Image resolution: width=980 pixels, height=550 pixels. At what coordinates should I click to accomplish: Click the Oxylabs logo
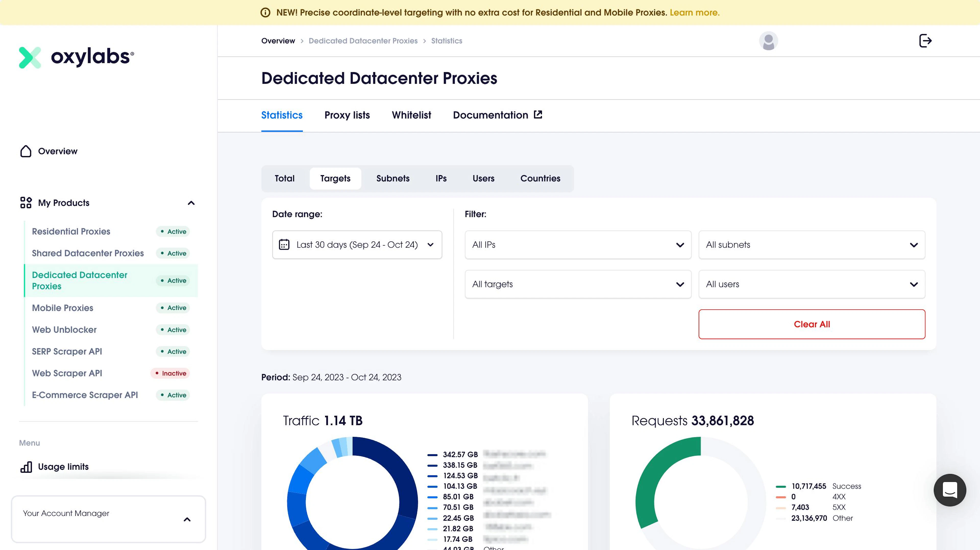tap(77, 57)
